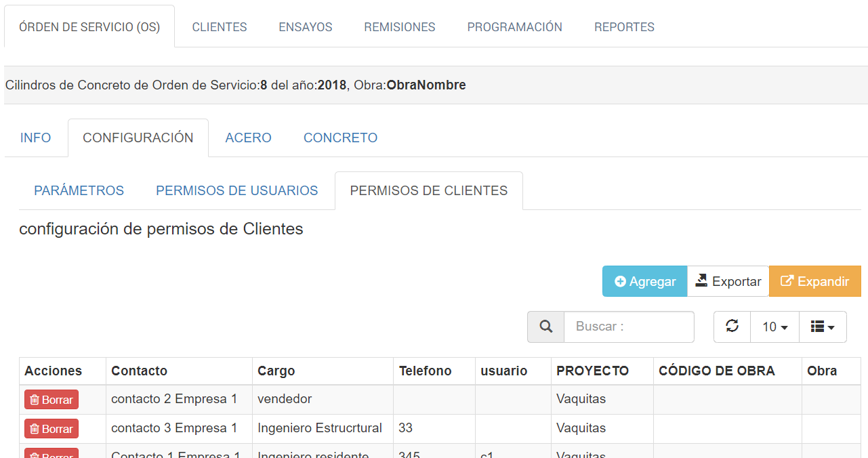868x458 pixels.
Task: Switch to the CLIENTES tab
Action: (x=219, y=27)
